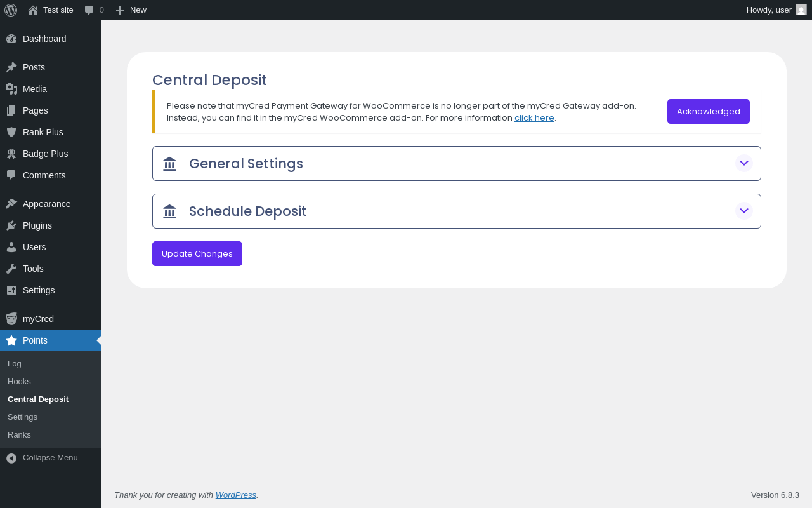Click the comments bubble icon in admin bar

pyautogui.click(x=89, y=10)
